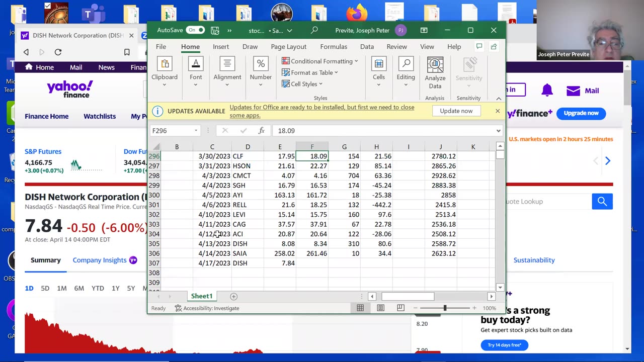Open Company Insights tab on Yahoo Finance
Image resolution: width=644 pixels, height=362 pixels.
105,260
